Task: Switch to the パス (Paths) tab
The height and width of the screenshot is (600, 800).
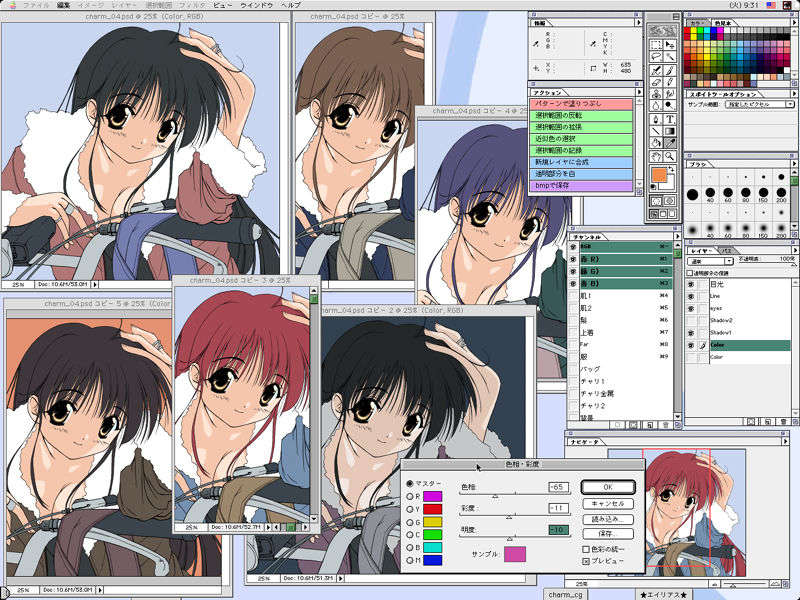Action: point(727,251)
